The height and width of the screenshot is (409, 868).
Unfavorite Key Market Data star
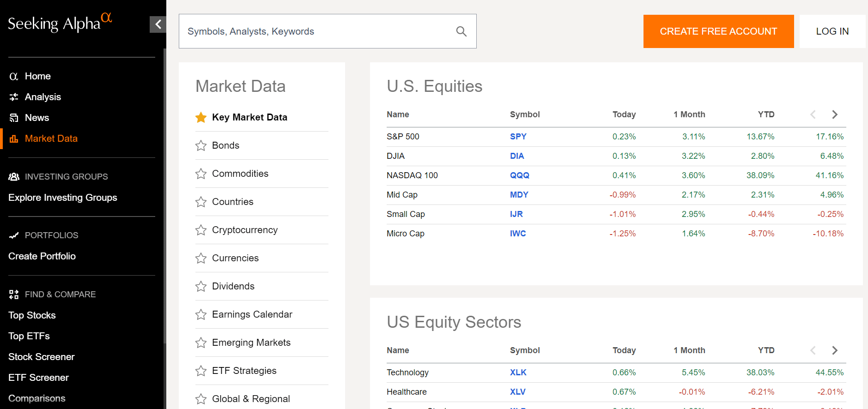[201, 117]
